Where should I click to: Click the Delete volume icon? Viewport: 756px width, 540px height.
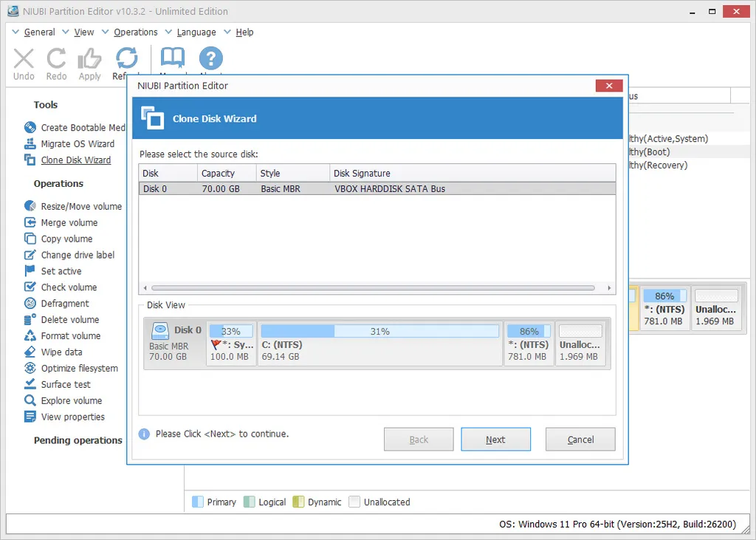(30, 319)
